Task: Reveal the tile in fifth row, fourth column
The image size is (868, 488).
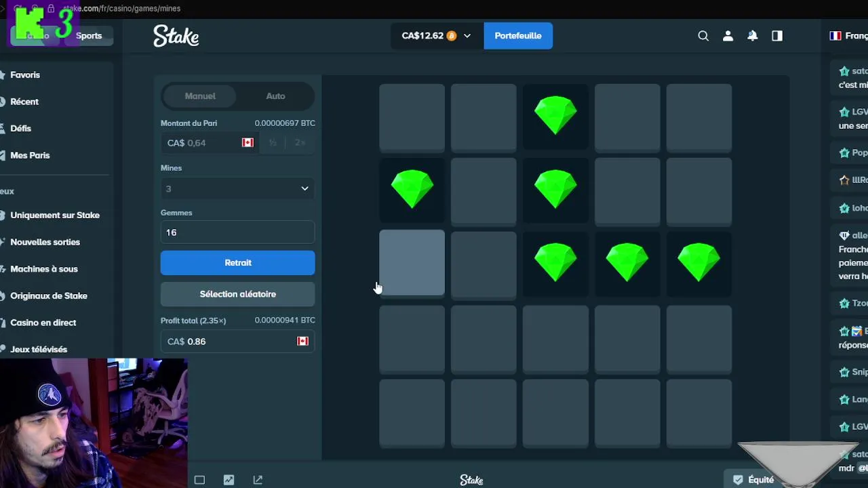Action: click(627, 412)
